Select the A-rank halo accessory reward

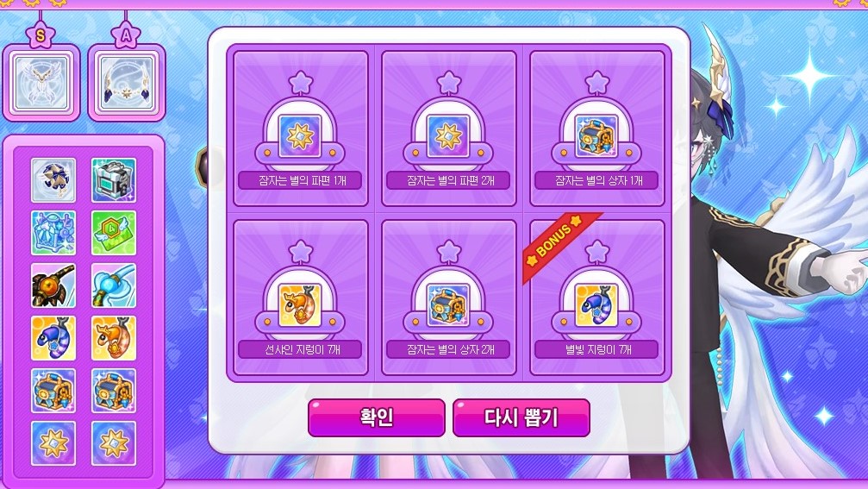click(127, 83)
